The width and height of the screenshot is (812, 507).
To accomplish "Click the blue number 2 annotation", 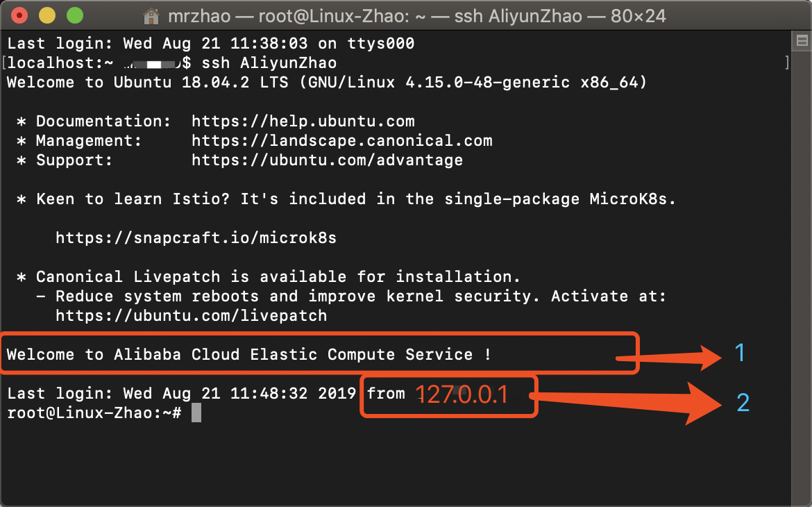I will coord(741,401).
